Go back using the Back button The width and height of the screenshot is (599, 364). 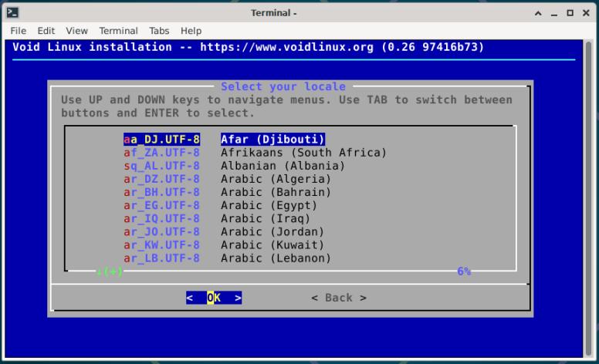339,298
